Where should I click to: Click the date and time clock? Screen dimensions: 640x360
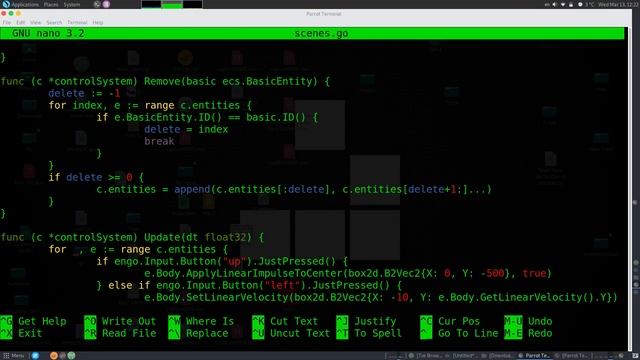pos(618,4)
